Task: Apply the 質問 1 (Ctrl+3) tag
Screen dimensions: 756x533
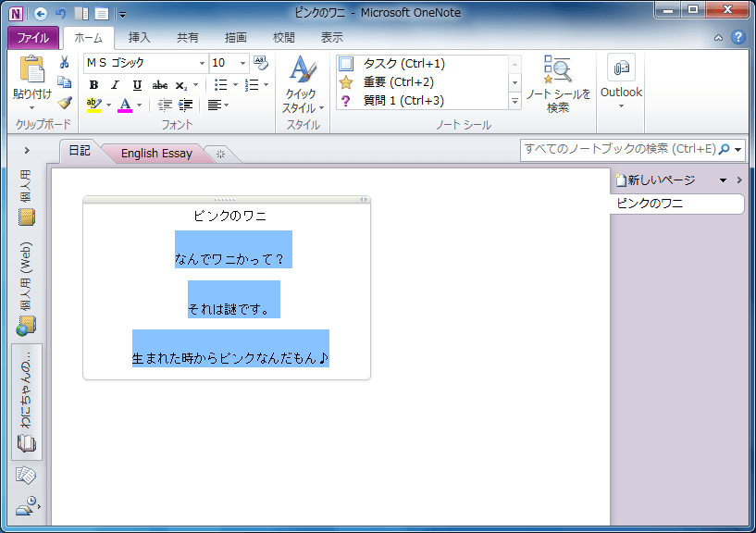Action: [422, 100]
